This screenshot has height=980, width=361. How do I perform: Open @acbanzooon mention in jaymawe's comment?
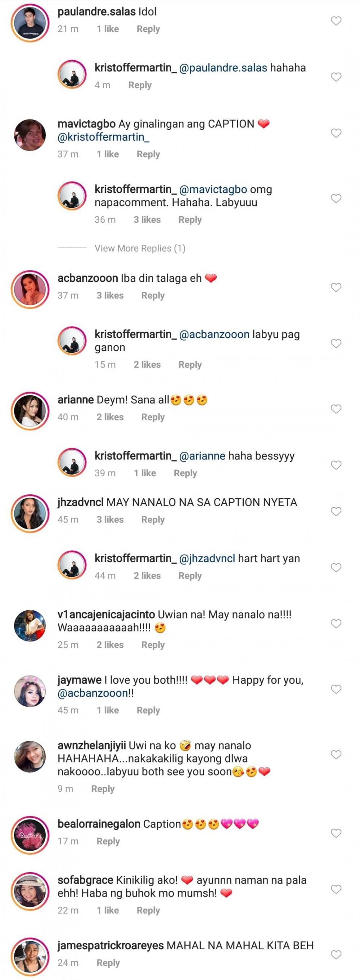point(92,693)
